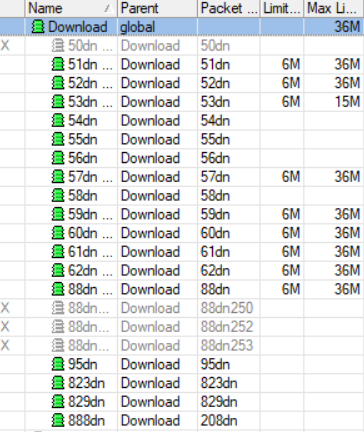
Task: Select the 56dn packet mark cell
Action: 215,158
